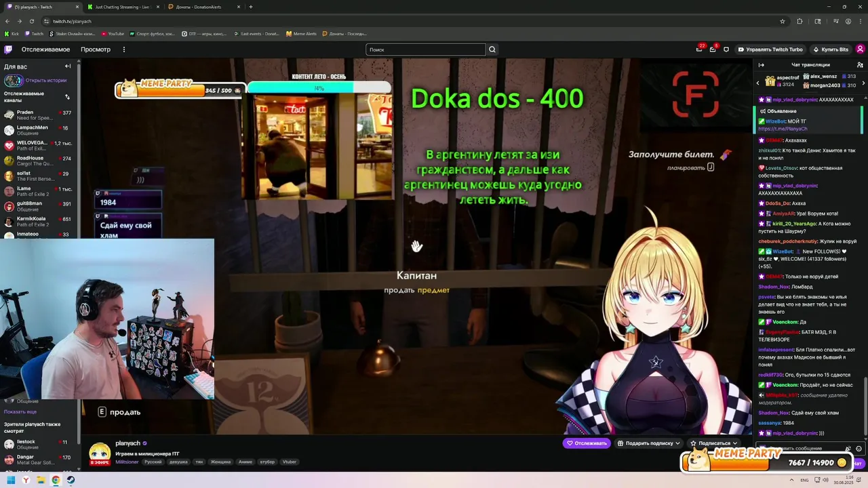Image resolution: width=868 pixels, height=488 pixels.
Task: Expand the Подписаться dropdown arrow
Action: (734, 443)
